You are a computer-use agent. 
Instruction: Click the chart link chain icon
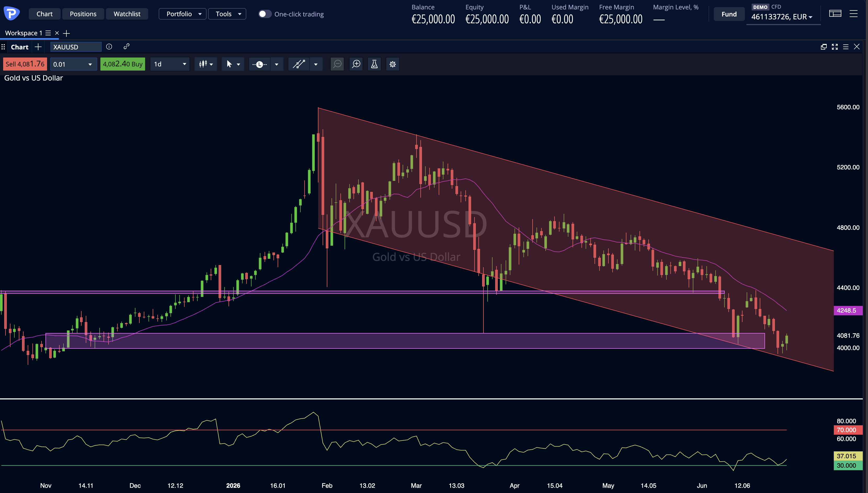(126, 46)
